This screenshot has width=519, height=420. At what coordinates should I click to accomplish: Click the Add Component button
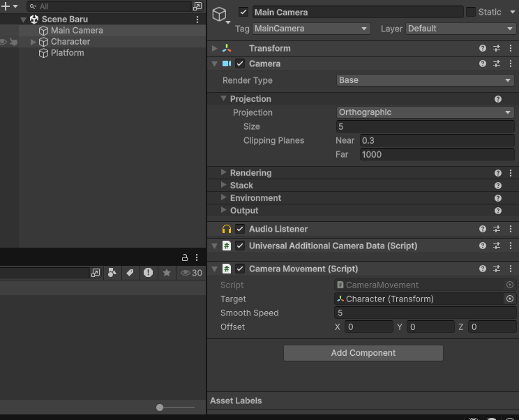pos(363,353)
